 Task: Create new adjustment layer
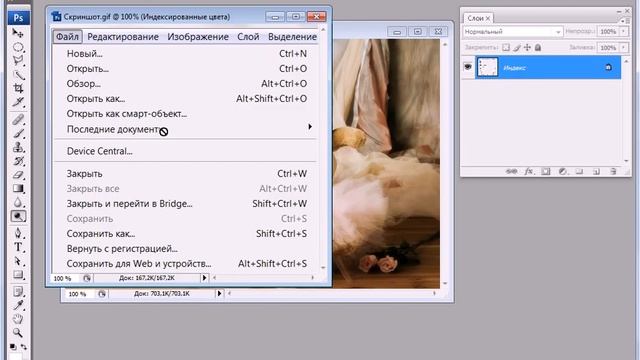[x=563, y=171]
